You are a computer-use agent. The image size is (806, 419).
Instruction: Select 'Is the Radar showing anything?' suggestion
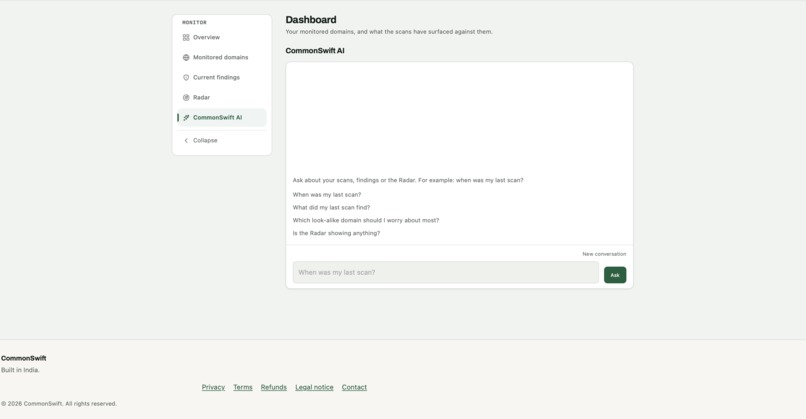point(336,233)
